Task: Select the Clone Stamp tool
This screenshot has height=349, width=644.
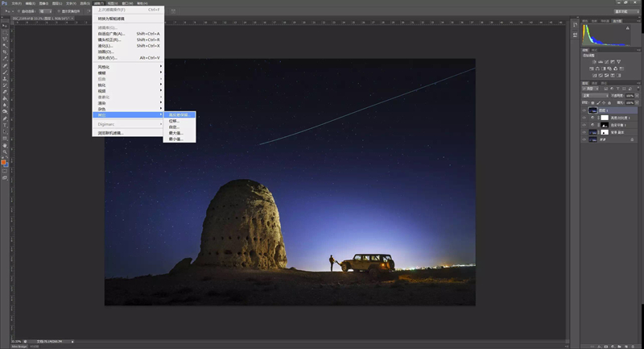Action: [5, 79]
